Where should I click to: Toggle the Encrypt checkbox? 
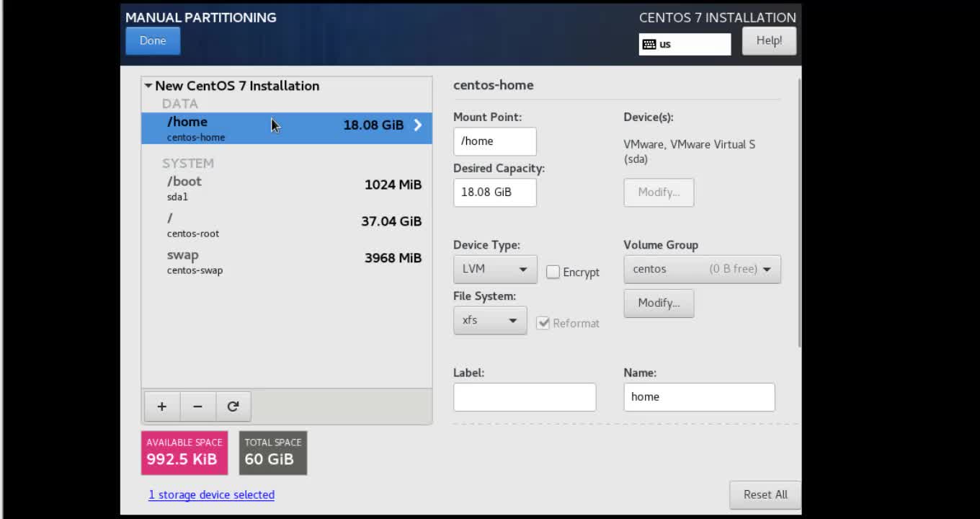pyautogui.click(x=553, y=272)
